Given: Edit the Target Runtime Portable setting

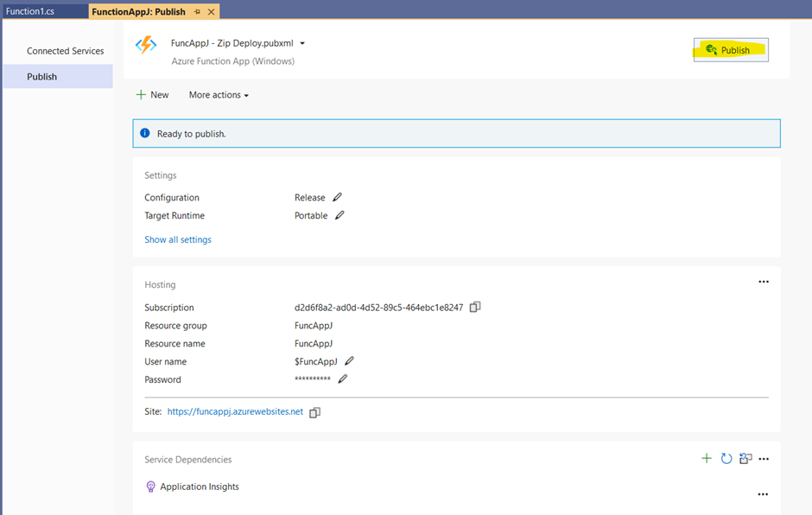Looking at the screenshot, I should point(339,215).
